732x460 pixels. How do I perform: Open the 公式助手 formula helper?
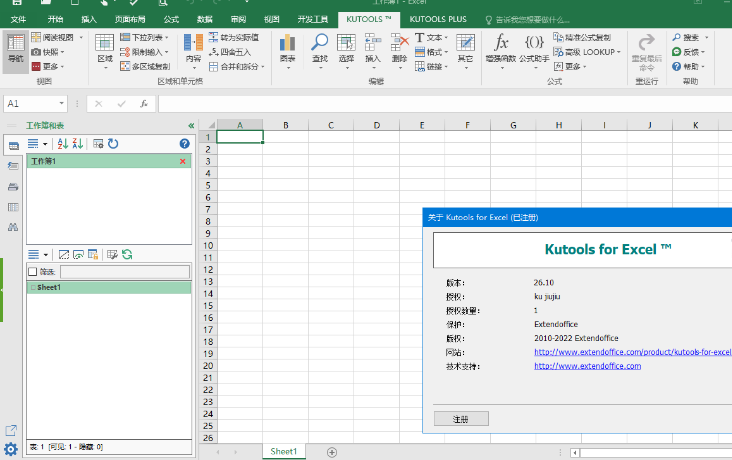[x=534, y=51]
